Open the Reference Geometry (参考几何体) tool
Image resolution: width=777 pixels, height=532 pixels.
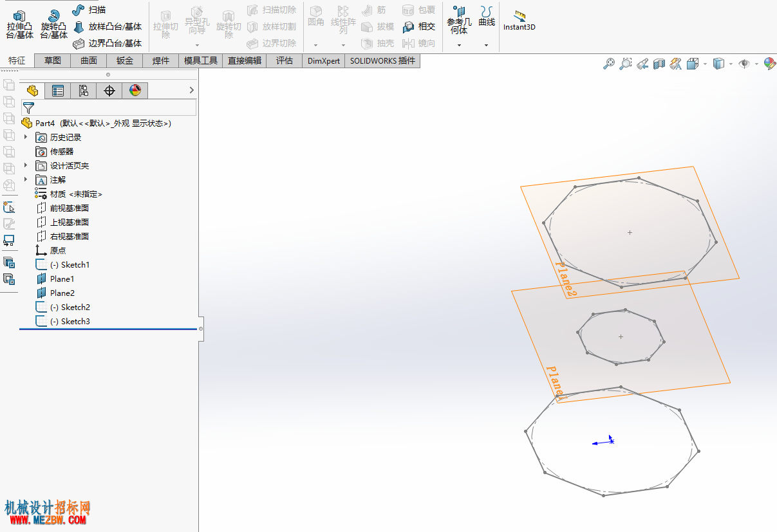click(459, 20)
